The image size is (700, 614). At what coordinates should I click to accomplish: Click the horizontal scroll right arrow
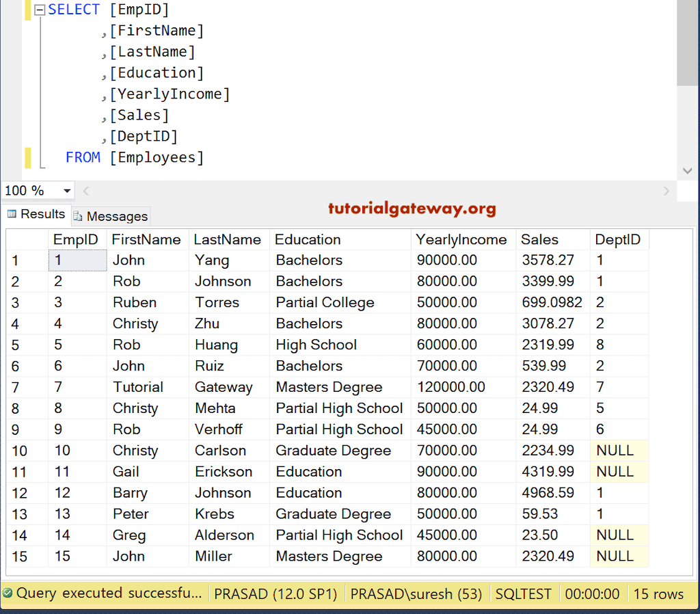(x=666, y=191)
